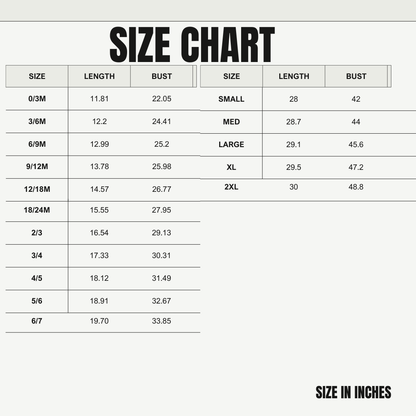The height and width of the screenshot is (416, 416).
Task: Click the right table's LENGTH header
Action: (x=294, y=76)
